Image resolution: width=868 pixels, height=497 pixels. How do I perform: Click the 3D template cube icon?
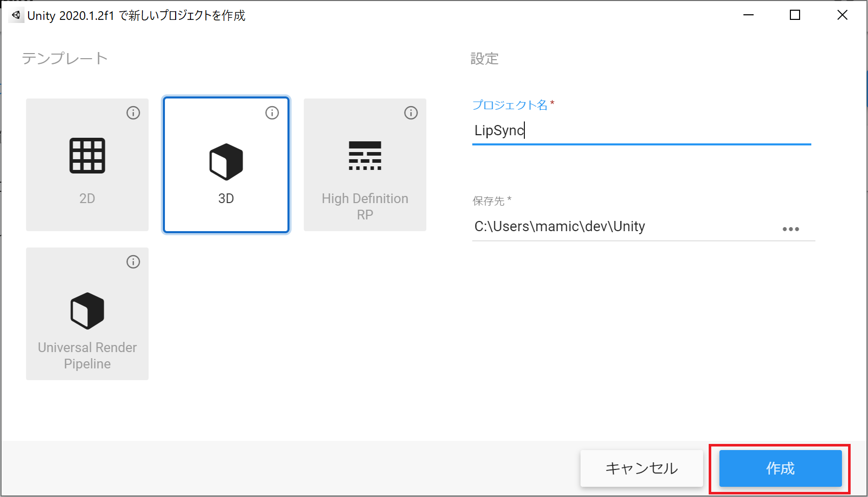click(x=226, y=162)
